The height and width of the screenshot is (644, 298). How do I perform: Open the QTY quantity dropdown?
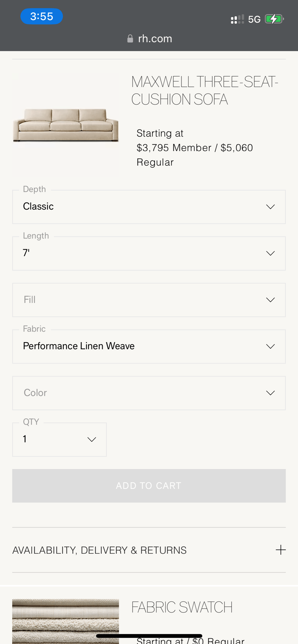[59, 439]
